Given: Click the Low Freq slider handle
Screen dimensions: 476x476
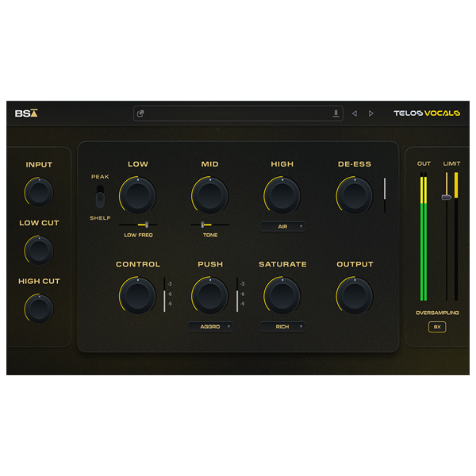Looking at the screenshot, I should click(x=144, y=225).
